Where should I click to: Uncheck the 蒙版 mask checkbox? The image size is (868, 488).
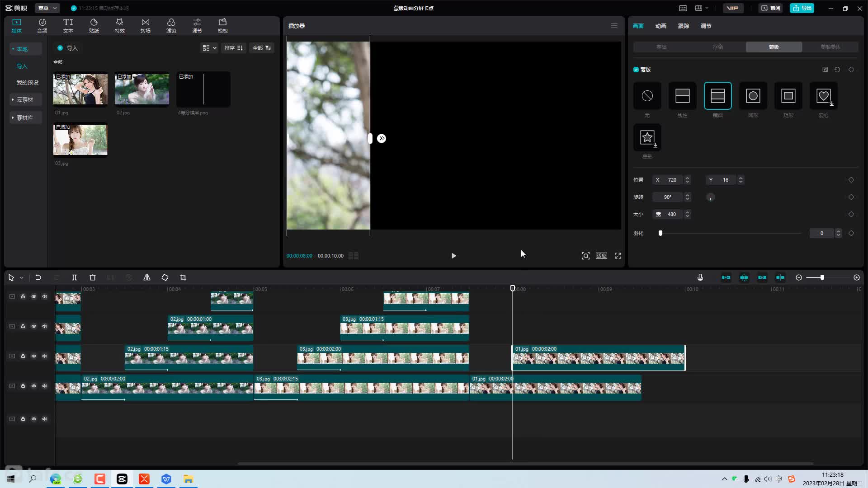pos(636,70)
